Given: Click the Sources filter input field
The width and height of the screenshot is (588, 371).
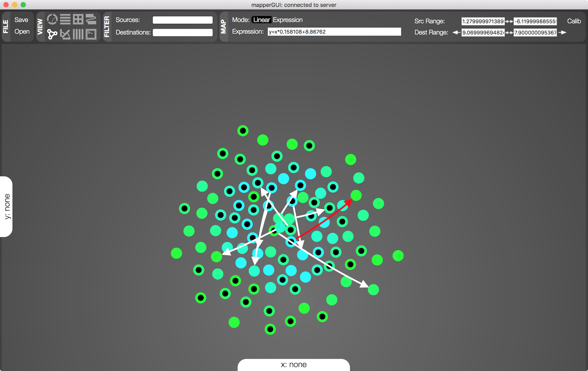Looking at the screenshot, I should pyautogui.click(x=183, y=20).
